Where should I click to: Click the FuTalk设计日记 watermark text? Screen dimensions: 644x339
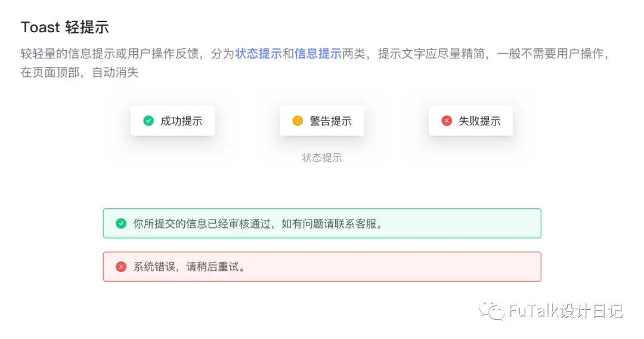point(565,311)
